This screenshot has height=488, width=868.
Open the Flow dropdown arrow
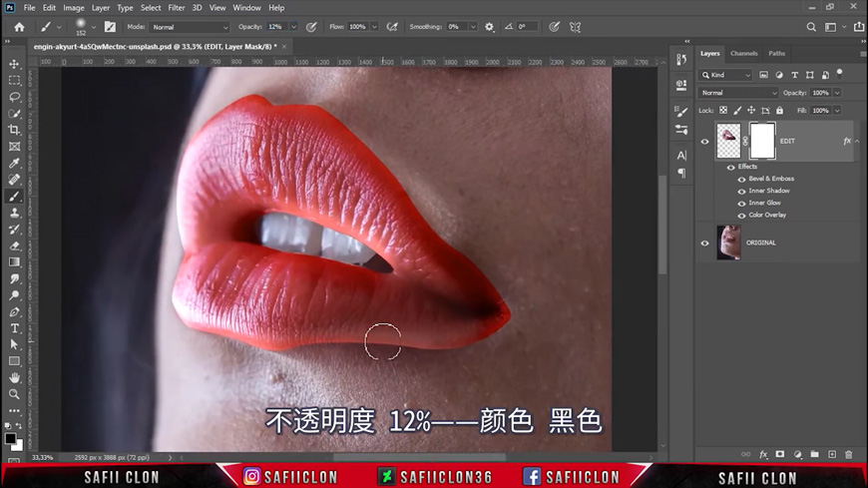pyautogui.click(x=374, y=27)
